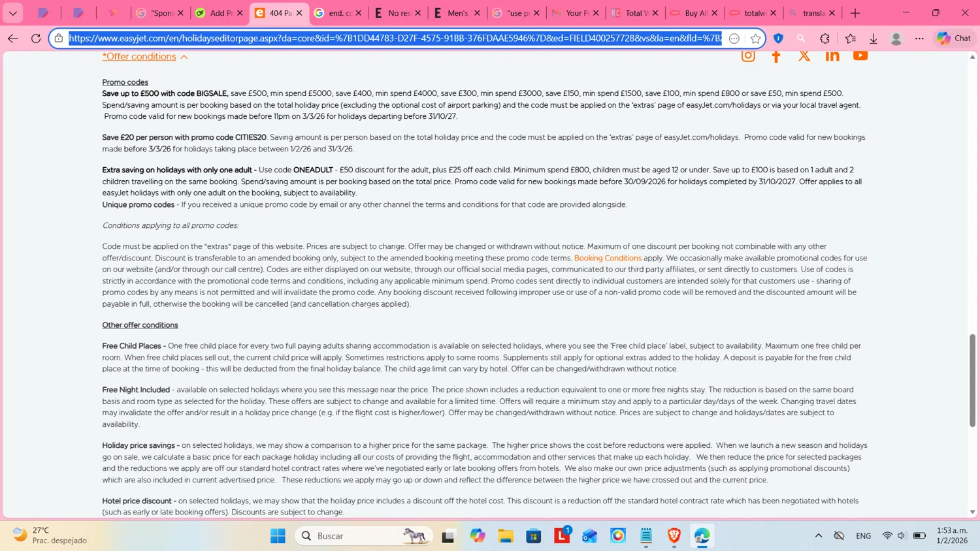Viewport: 980px width, 551px height.
Task: Open the volume speaker tray icon
Action: pyautogui.click(x=902, y=536)
